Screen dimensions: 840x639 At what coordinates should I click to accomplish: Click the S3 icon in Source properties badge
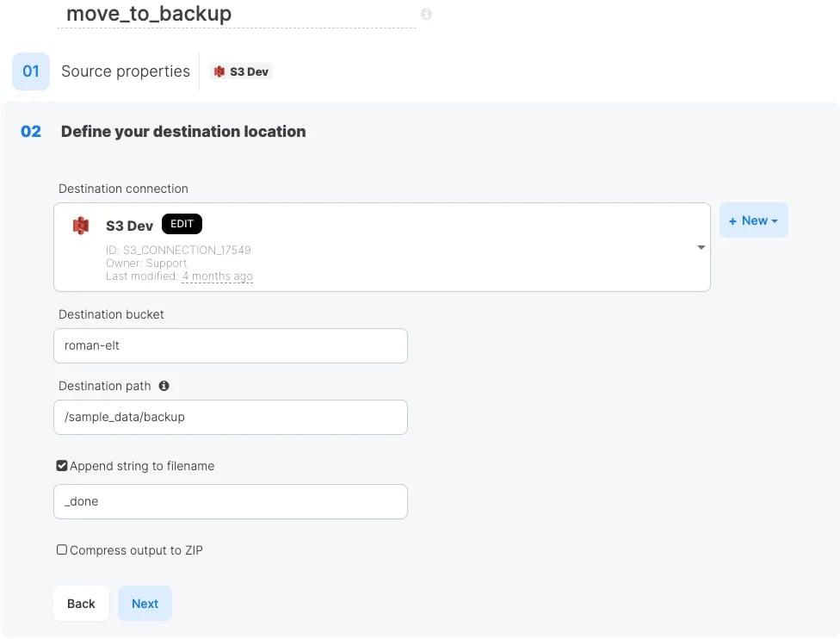[x=219, y=71]
